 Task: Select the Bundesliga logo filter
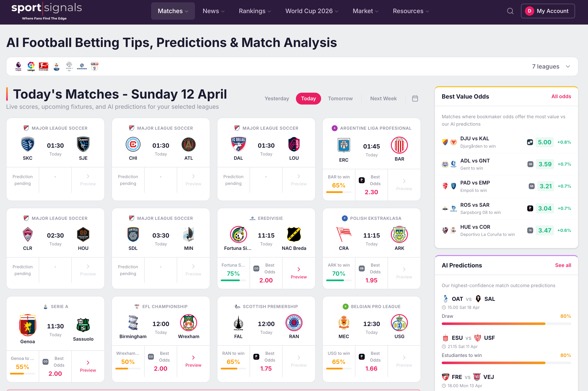click(x=44, y=67)
